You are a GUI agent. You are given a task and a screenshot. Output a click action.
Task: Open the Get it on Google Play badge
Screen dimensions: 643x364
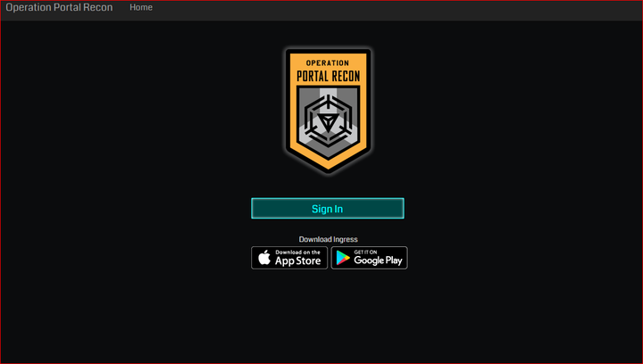pos(369,258)
